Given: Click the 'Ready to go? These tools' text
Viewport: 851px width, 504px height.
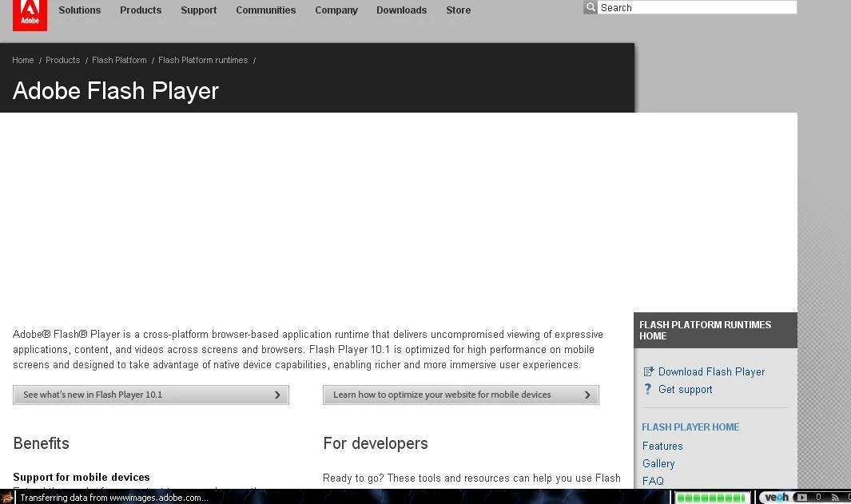Looking at the screenshot, I should coord(471,478).
